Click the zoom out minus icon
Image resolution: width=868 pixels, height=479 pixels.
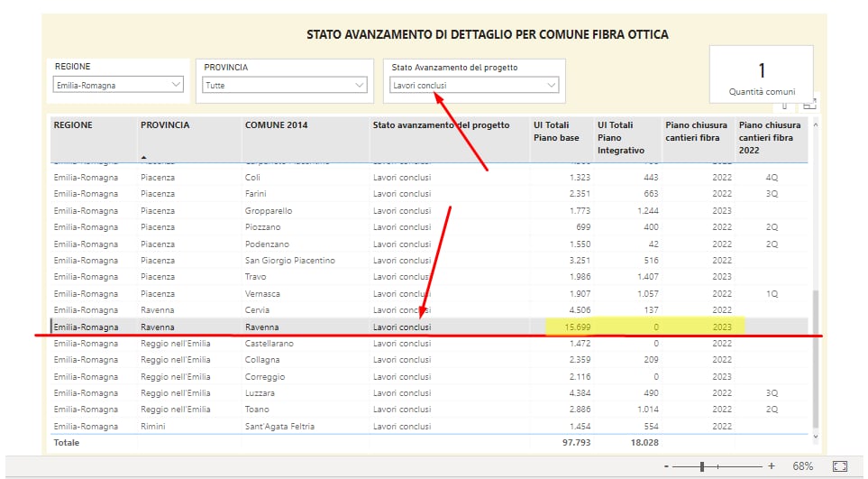coord(667,466)
